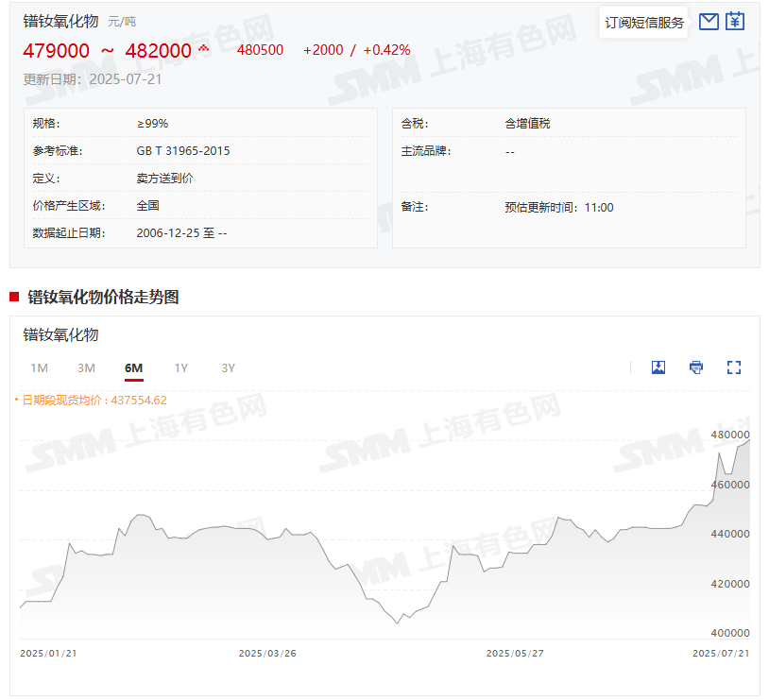Click the 镨钕氧化物 product title at top

(60, 21)
